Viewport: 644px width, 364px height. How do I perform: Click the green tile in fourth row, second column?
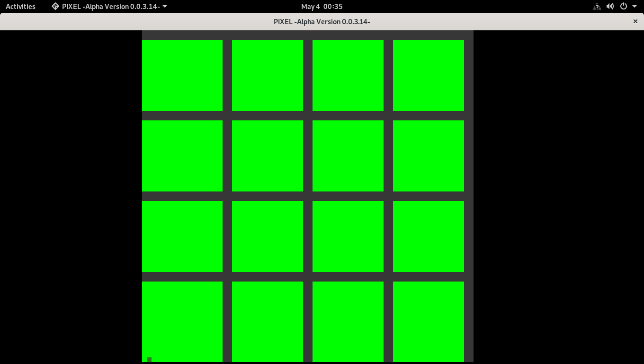(x=268, y=322)
